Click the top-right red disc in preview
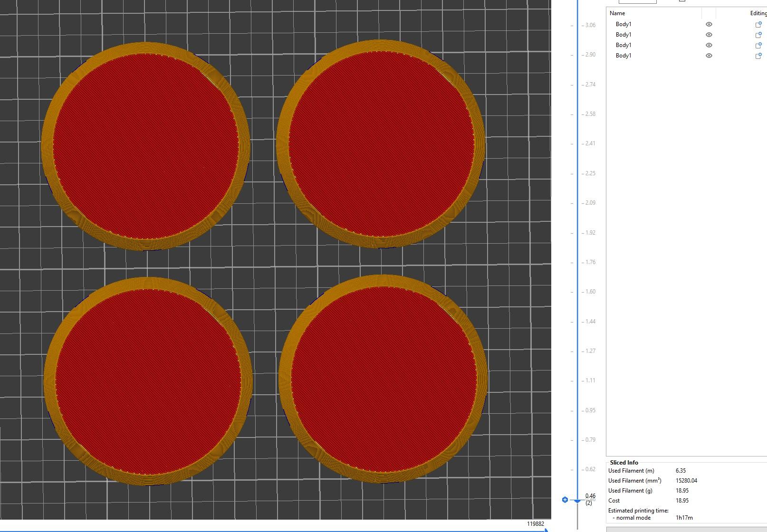 [382, 143]
